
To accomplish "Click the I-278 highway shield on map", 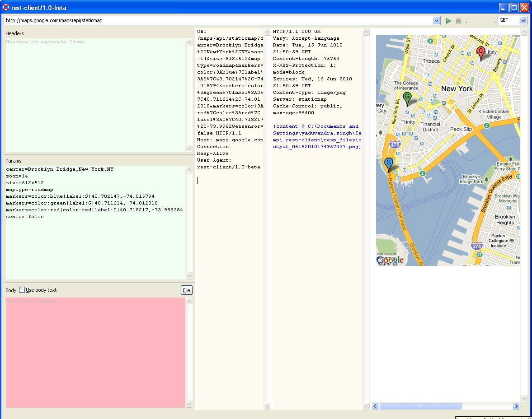I will coord(477,246).
